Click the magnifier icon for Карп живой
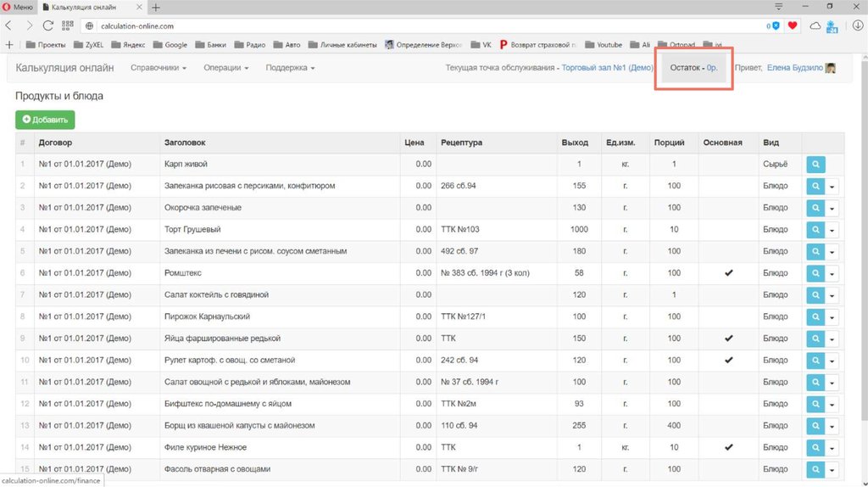The image size is (868, 487). tap(815, 164)
